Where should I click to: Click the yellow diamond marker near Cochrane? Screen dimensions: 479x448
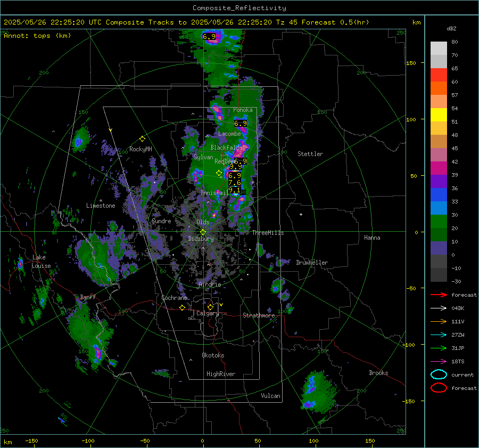click(x=182, y=307)
